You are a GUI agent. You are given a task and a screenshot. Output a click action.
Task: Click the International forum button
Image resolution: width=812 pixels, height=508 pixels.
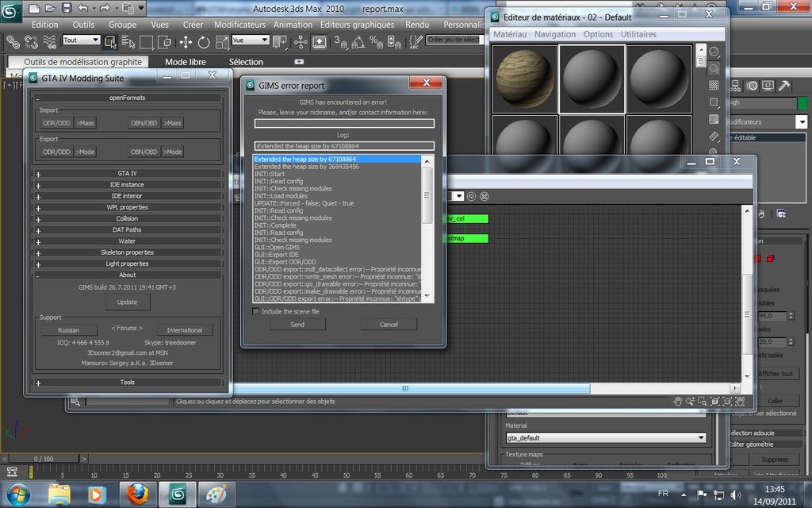pyautogui.click(x=184, y=329)
